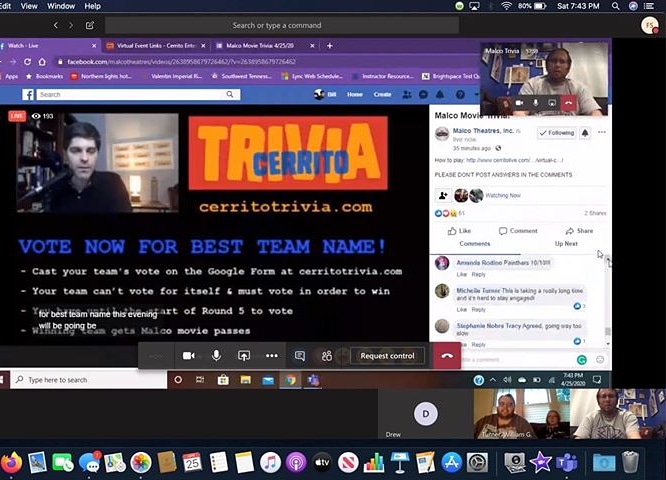Screen dimensions: 666x480
Task: Open Wi-Fi status menu in macOS menu bar
Action: click(x=506, y=6)
